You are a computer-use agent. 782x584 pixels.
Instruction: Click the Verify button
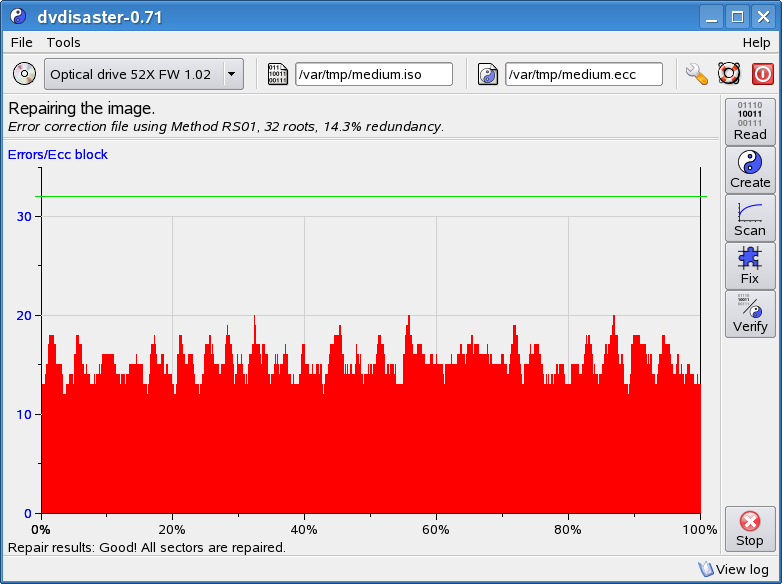750,313
